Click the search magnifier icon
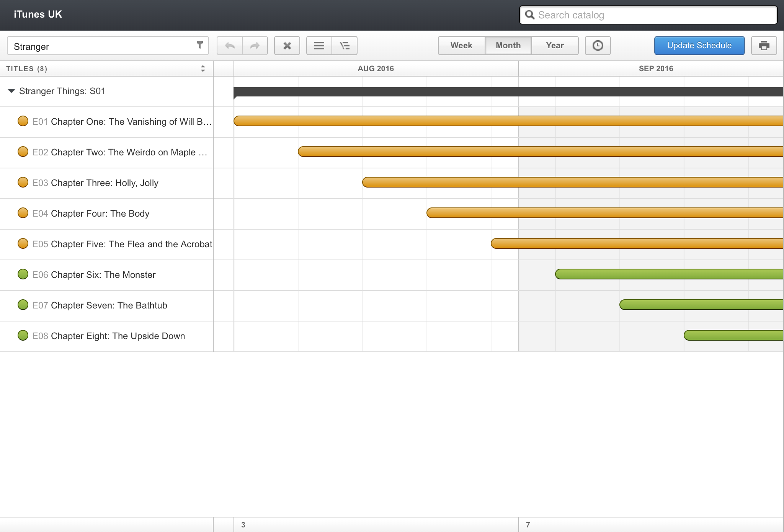The image size is (784, 532). (530, 15)
